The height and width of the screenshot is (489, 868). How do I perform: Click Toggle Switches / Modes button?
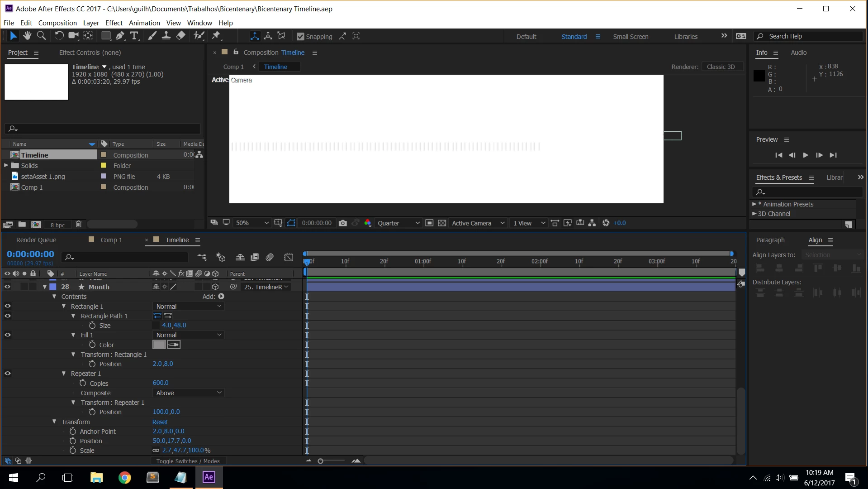click(188, 461)
